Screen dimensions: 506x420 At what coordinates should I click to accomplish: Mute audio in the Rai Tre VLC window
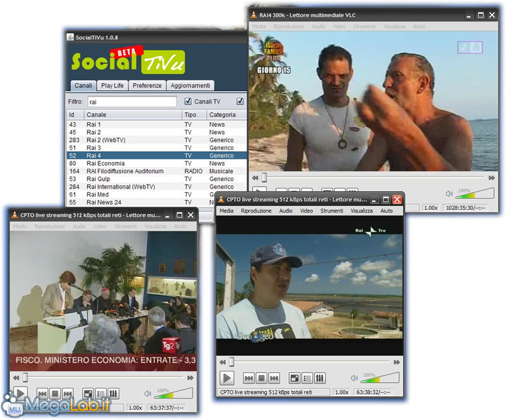[x=354, y=378]
